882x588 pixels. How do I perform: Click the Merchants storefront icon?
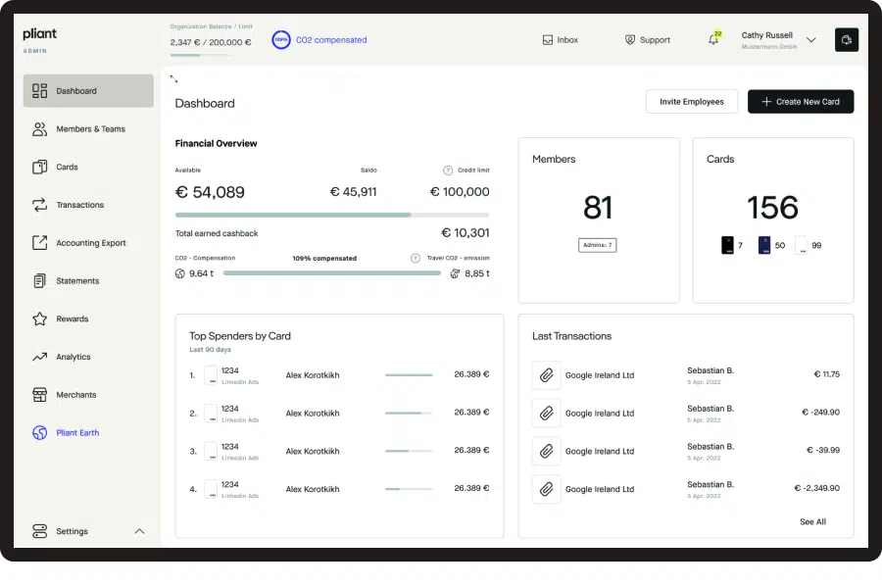pos(39,395)
